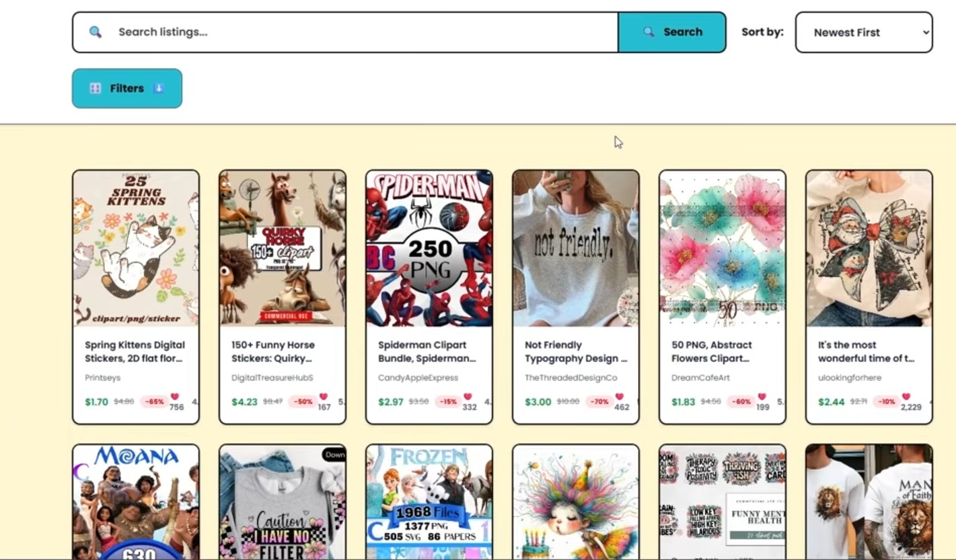Click the shop name Printseys
Viewport: 956px width, 560px height.
point(102,378)
